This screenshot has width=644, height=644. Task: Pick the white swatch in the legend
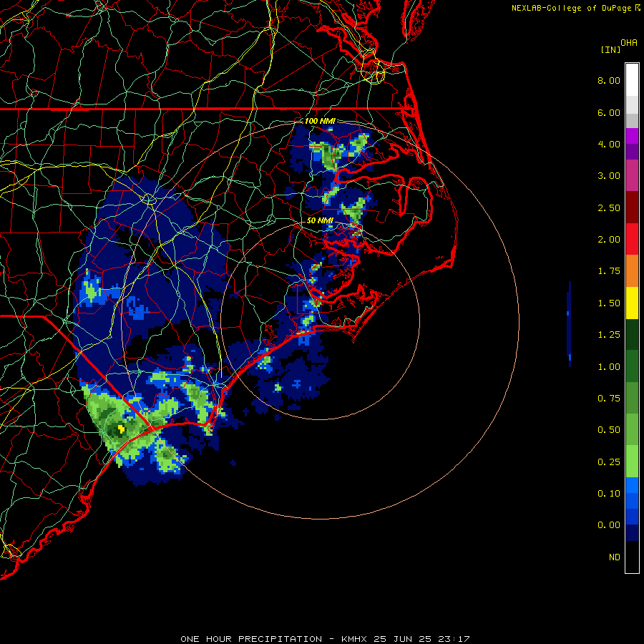click(632, 80)
